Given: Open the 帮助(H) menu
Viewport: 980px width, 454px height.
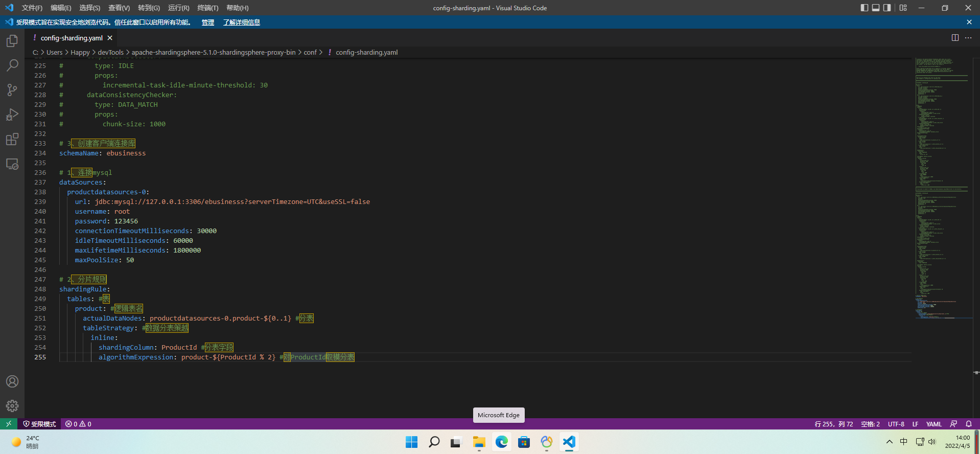Looking at the screenshot, I should (238, 8).
